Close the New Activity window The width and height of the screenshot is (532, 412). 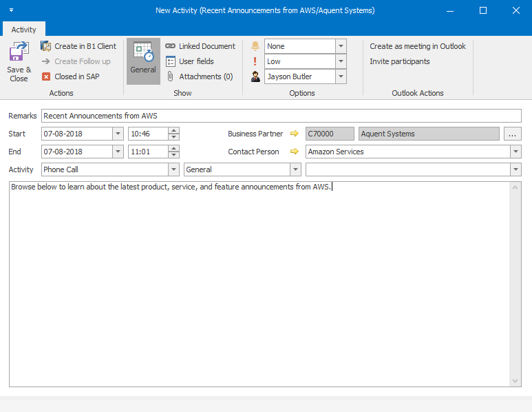[516, 10]
